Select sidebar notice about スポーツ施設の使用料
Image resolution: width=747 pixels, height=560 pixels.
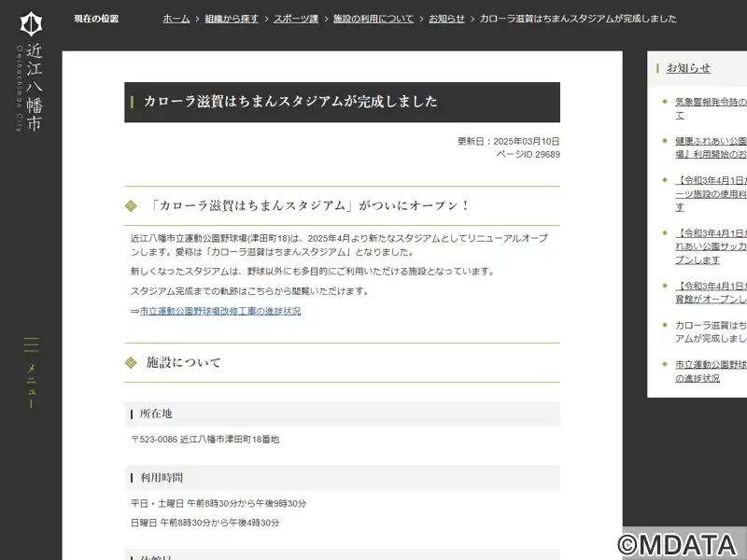[x=710, y=187]
